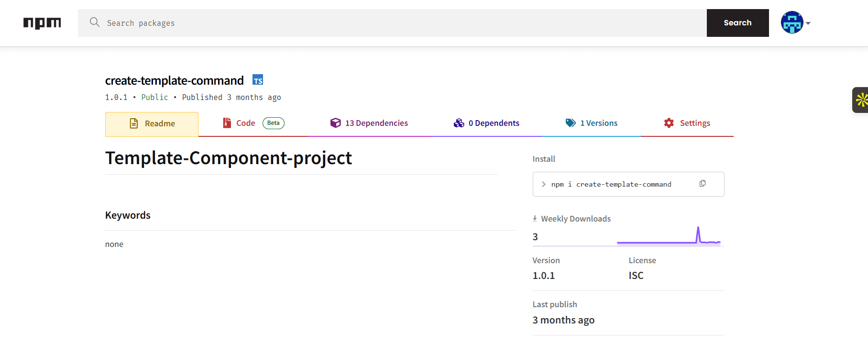This screenshot has width=868, height=345.
Task: Open the 1 Versions tab
Action: click(592, 123)
